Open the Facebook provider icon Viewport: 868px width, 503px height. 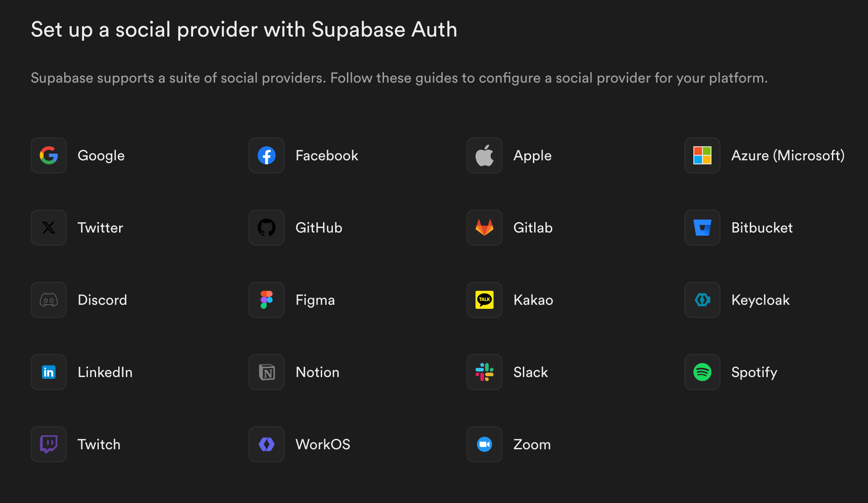pyautogui.click(x=267, y=155)
